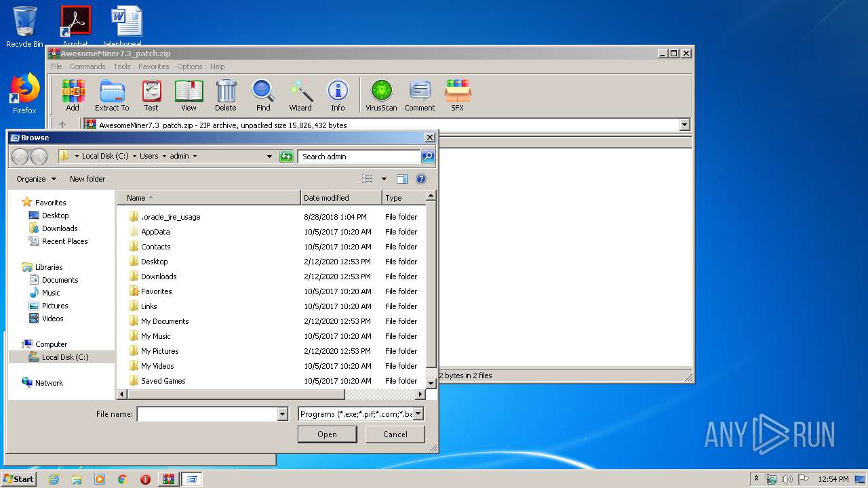Select the Saved Games folder

point(163,381)
